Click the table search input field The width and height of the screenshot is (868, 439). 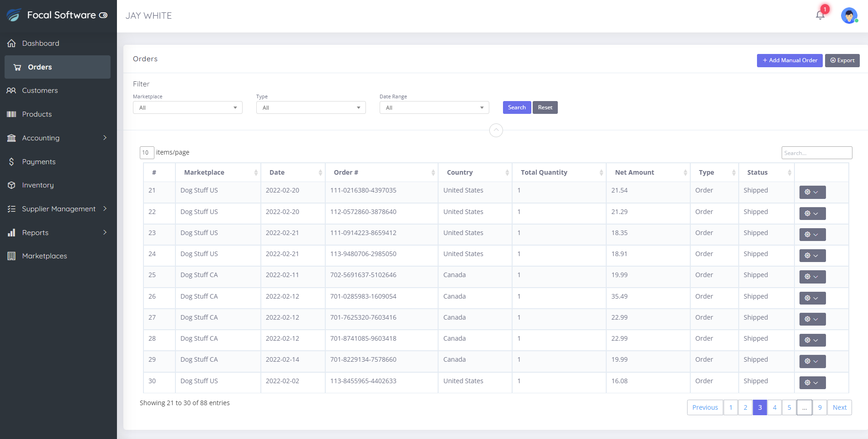click(816, 153)
